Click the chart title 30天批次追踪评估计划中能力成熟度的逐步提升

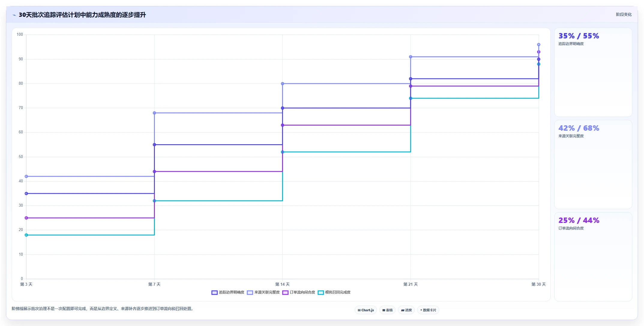coord(82,15)
